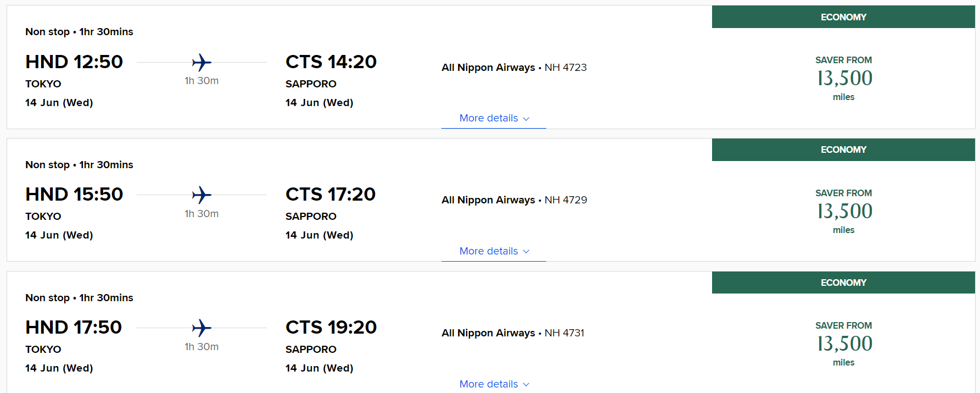Image resolution: width=980 pixels, height=393 pixels.
Task: Choose the 13,500 miles saver fare for NH 4731
Action: [844, 344]
